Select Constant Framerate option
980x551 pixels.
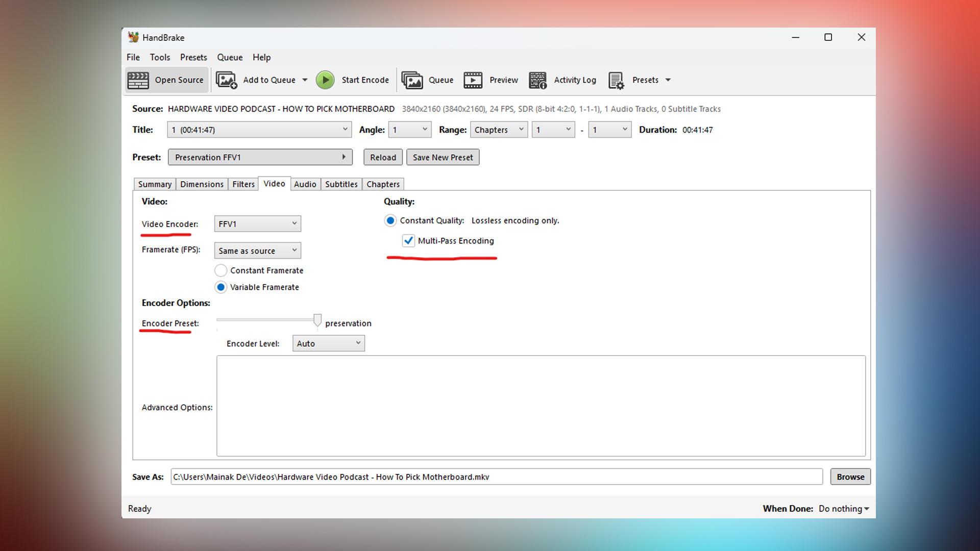pos(220,270)
